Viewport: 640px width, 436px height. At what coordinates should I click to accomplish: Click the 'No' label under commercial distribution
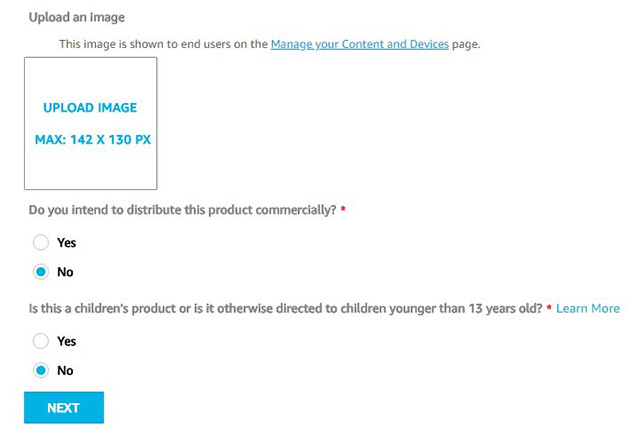pos(65,272)
